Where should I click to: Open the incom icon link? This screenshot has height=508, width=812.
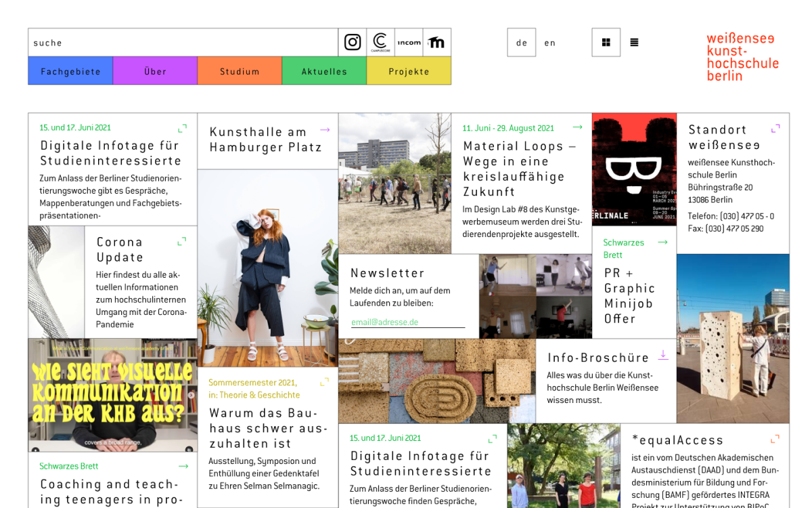coord(409,42)
